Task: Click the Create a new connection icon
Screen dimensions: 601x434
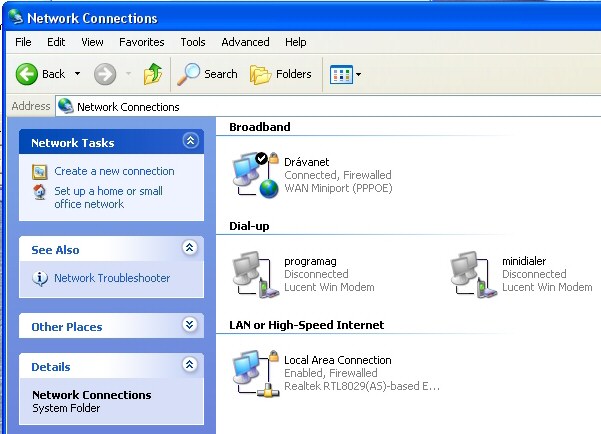Action: tap(39, 171)
